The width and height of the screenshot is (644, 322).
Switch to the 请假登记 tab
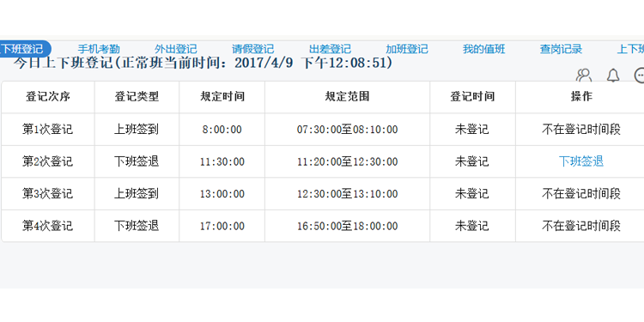pyautogui.click(x=253, y=49)
